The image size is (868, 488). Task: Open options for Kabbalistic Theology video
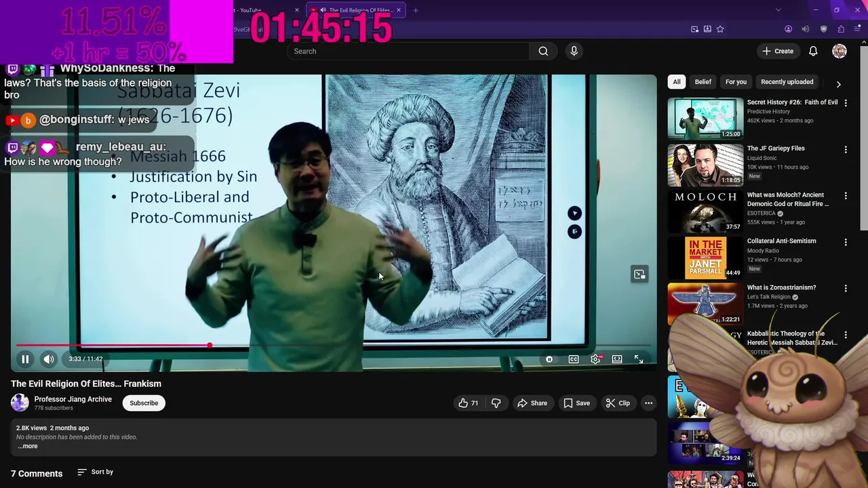[846, 335]
